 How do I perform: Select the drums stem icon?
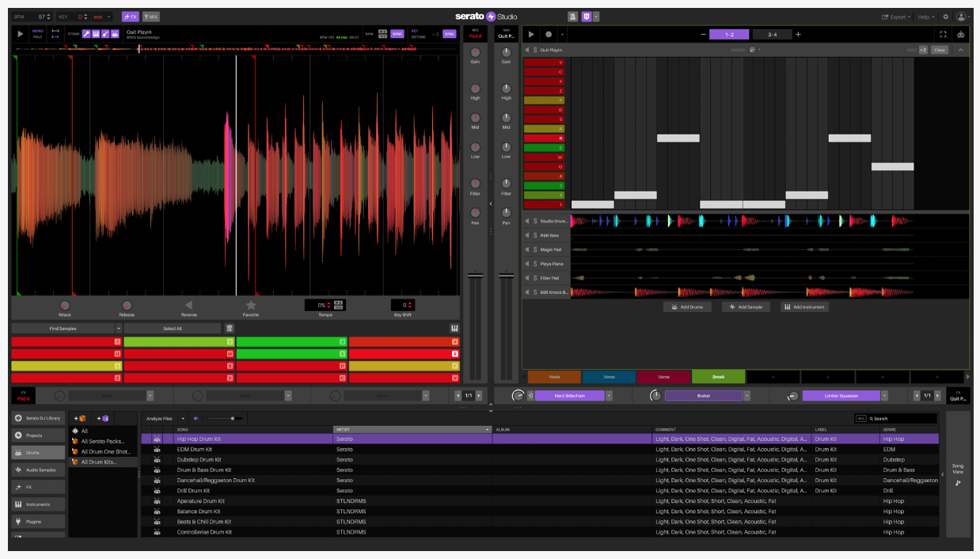(x=115, y=34)
